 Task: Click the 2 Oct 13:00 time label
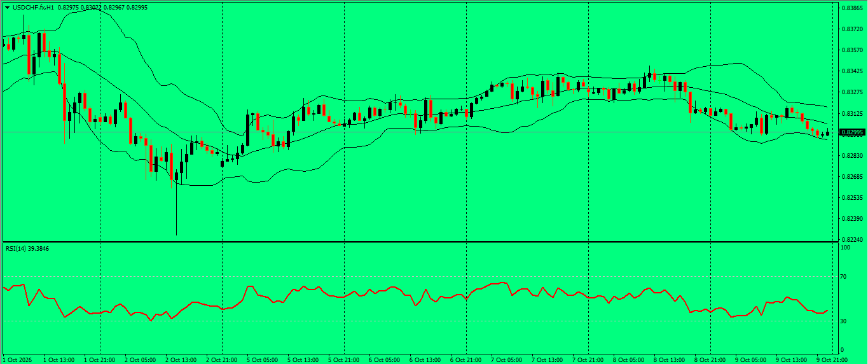pyautogui.click(x=181, y=360)
